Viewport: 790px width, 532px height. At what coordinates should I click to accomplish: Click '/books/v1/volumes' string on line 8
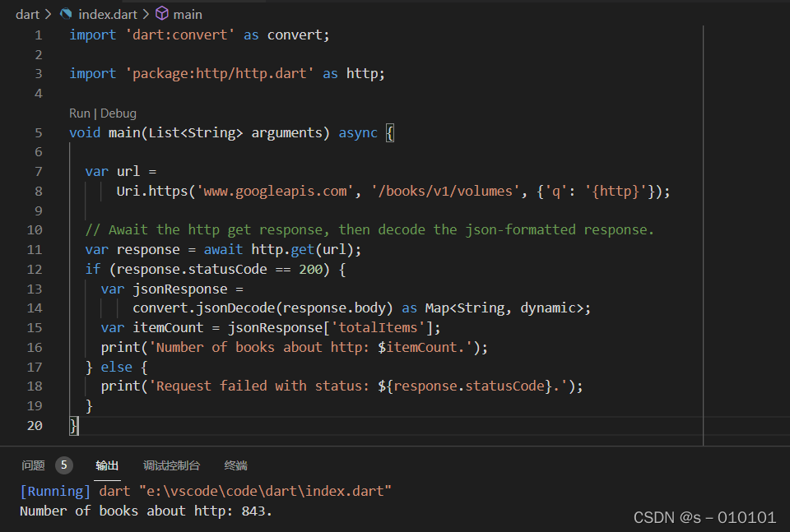click(446, 192)
